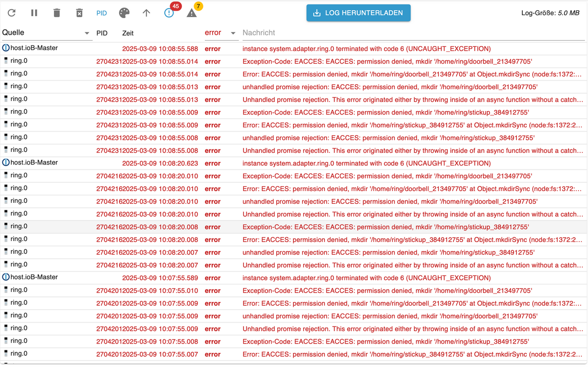Click ring.0 icon in 10:07:55.007 row
This screenshot has height=367, width=588.
point(6,354)
